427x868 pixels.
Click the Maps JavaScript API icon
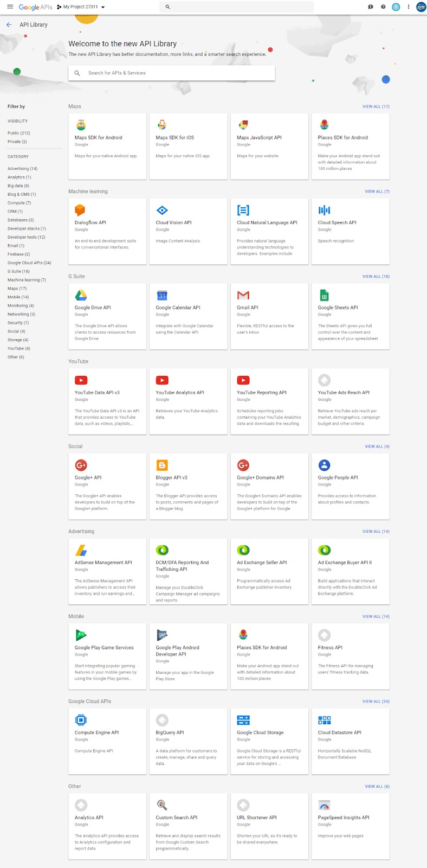pyautogui.click(x=243, y=125)
